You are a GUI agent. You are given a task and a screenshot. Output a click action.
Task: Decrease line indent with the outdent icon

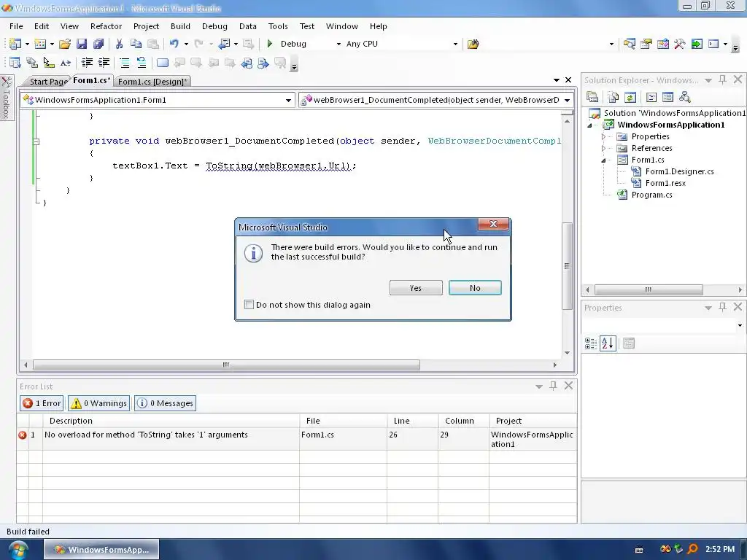[x=87, y=63]
